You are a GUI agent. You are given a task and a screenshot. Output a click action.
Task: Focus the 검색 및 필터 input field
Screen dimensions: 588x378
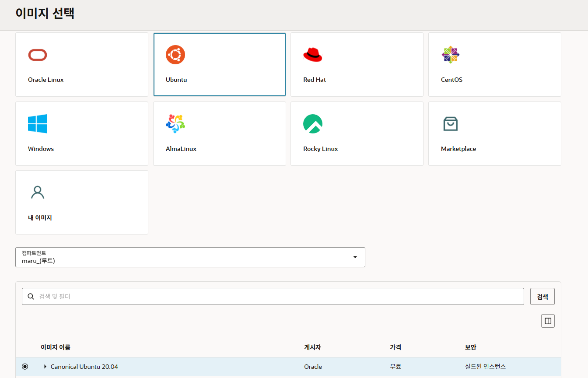(273, 296)
